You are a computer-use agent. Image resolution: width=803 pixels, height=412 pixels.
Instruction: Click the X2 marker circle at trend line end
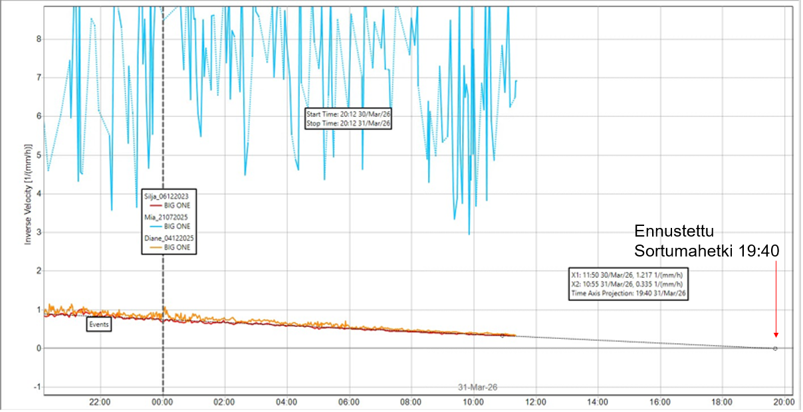(502, 336)
